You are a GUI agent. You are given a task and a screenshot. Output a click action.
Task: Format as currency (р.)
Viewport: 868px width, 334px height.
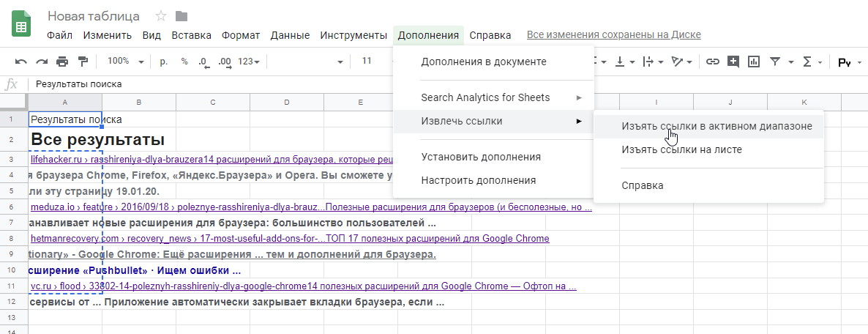coord(164,62)
